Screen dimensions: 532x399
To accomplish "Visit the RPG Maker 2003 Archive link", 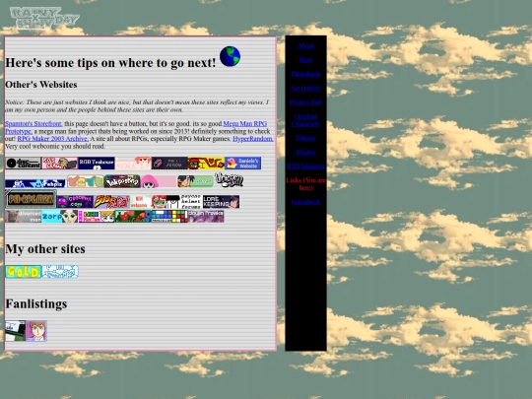I will click(x=53, y=139).
